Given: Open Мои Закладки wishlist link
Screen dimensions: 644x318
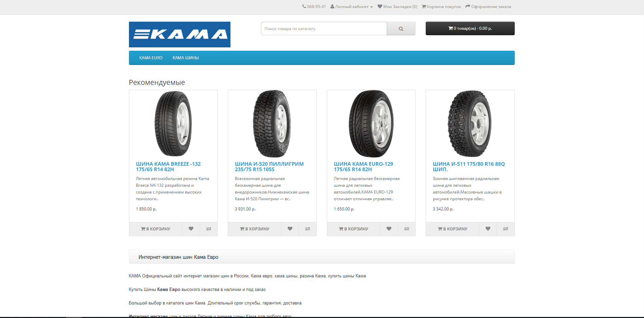Looking at the screenshot, I should (397, 7).
